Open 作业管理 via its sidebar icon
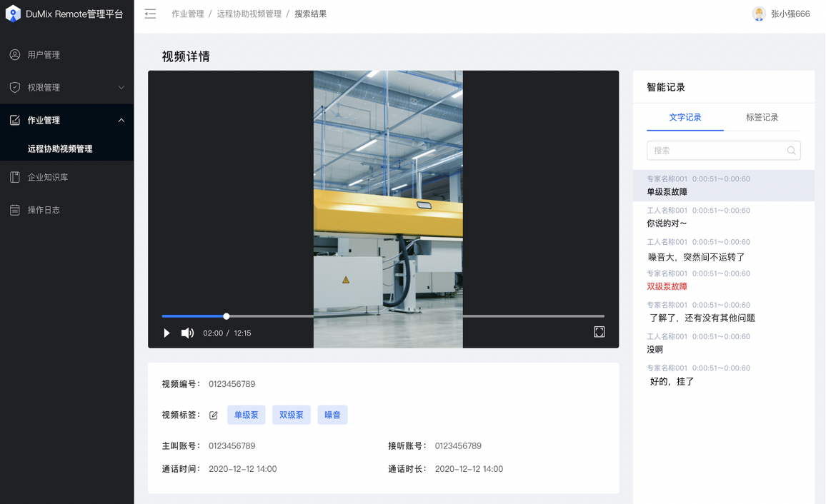The height and width of the screenshot is (504, 826). point(14,120)
